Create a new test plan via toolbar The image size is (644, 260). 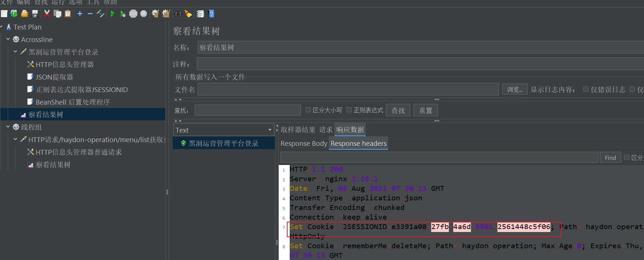4,14
